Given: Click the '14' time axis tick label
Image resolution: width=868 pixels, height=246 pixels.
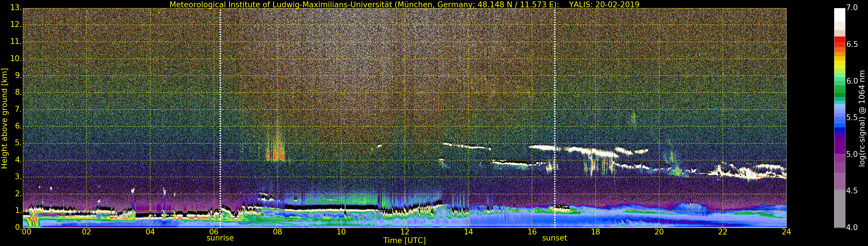Looking at the screenshot, I should (468, 232).
